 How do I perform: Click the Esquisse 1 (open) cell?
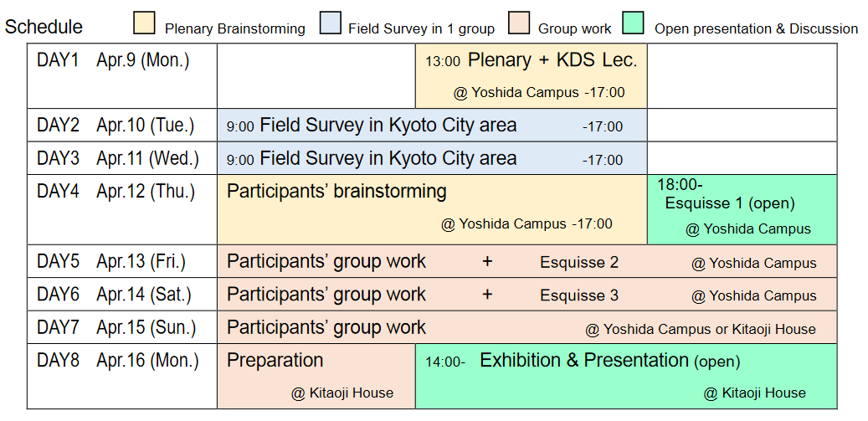pyautogui.click(x=729, y=203)
